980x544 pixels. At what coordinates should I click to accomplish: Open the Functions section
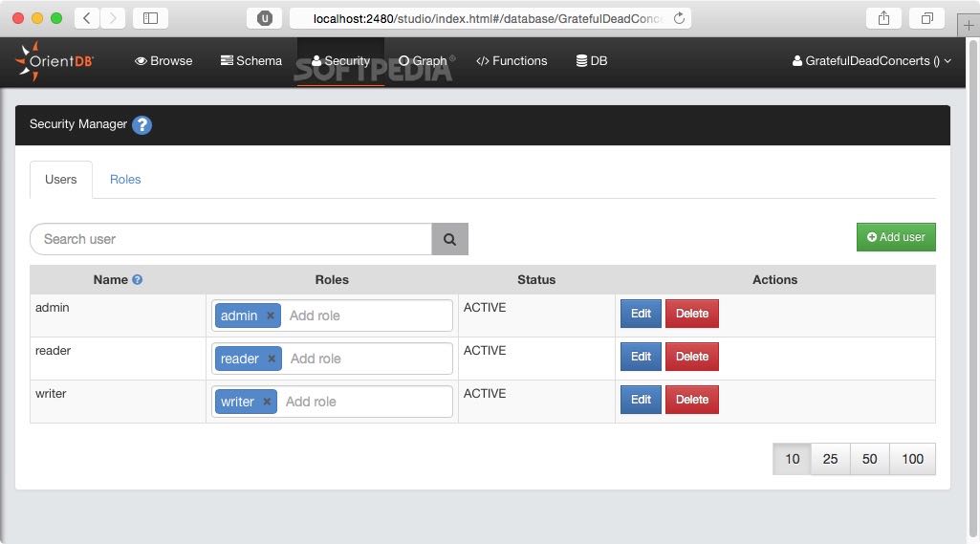tap(512, 60)
